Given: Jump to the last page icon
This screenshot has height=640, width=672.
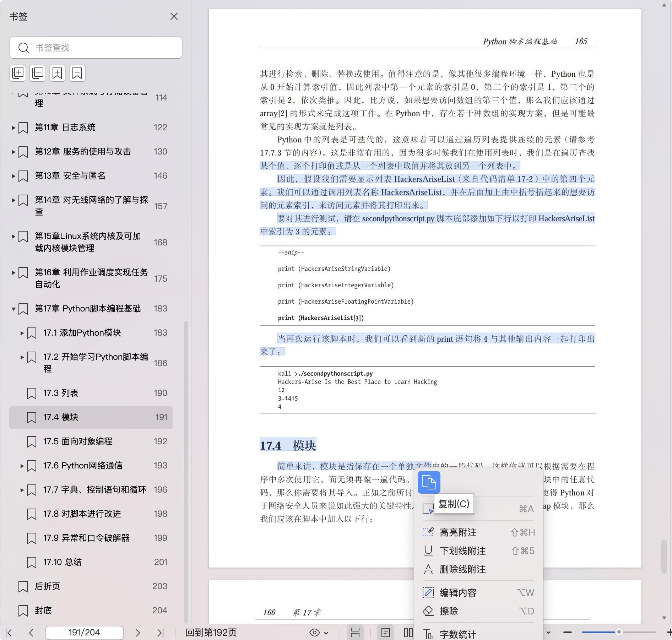Looking at the screenshot, I should (161, 633).
